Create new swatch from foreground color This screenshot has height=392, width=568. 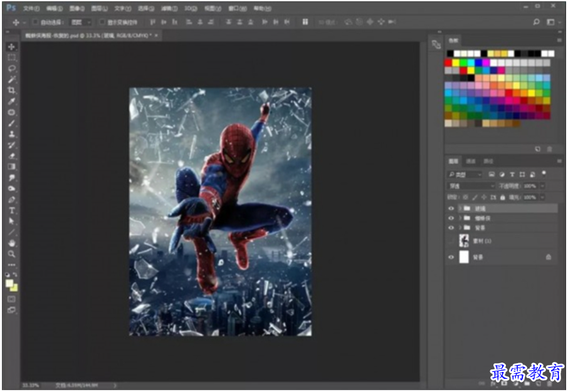537,149
